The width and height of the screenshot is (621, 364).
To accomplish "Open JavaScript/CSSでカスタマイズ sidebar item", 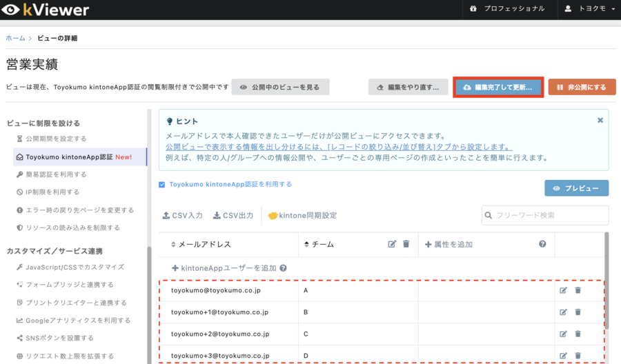I will point(70,267).
